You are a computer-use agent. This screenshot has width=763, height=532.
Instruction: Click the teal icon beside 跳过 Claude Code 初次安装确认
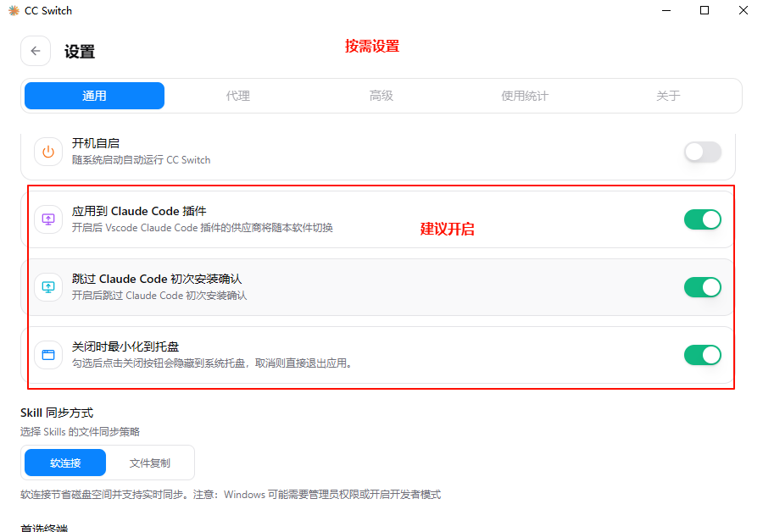click(48, 287)
